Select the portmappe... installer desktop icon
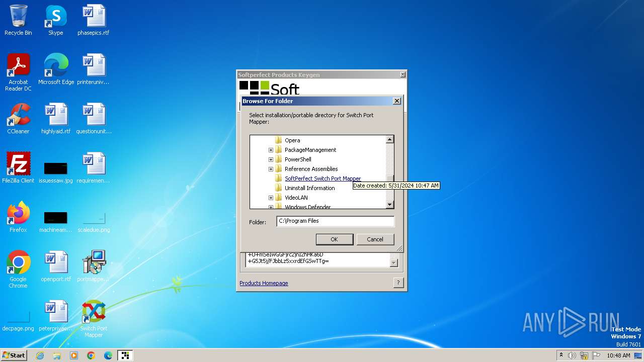Viewport: 644px width, 362px height. click(94, 266)
